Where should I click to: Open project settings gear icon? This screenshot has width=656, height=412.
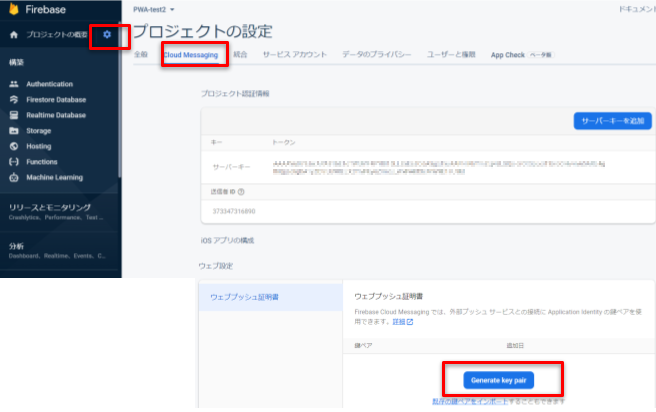[107, 34]
